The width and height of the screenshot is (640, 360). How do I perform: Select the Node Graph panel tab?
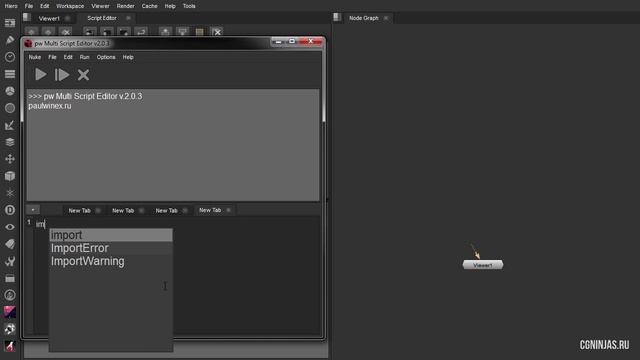tap(364, 18)
